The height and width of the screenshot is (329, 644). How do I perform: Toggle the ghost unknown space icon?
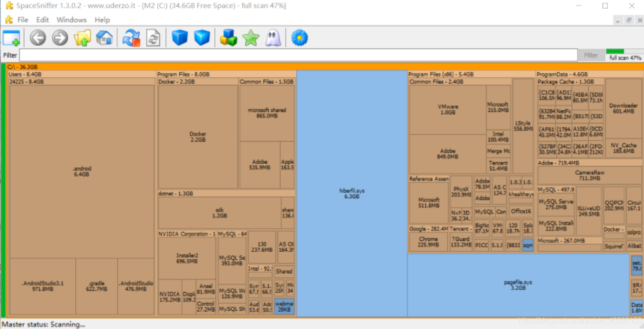(x=273, y=38)
